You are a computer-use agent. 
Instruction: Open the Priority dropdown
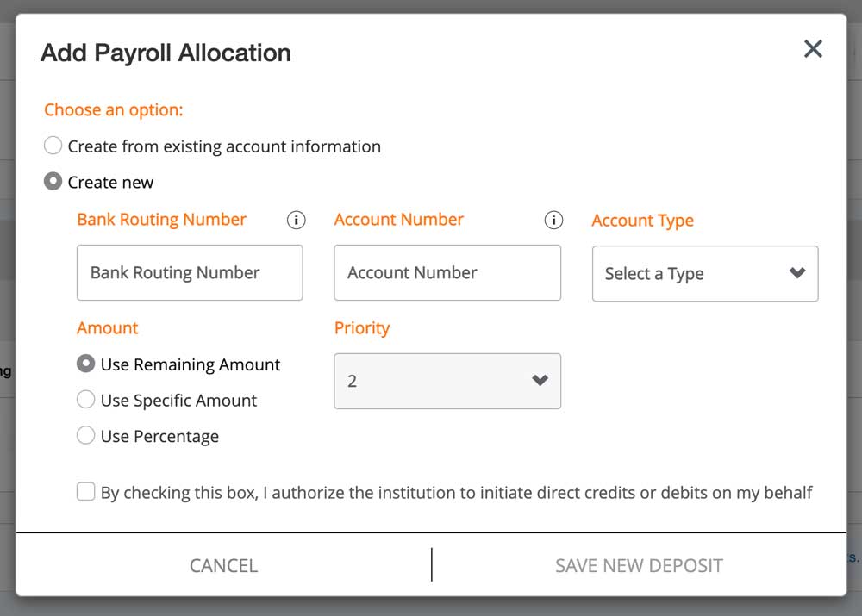pos(447,381)
